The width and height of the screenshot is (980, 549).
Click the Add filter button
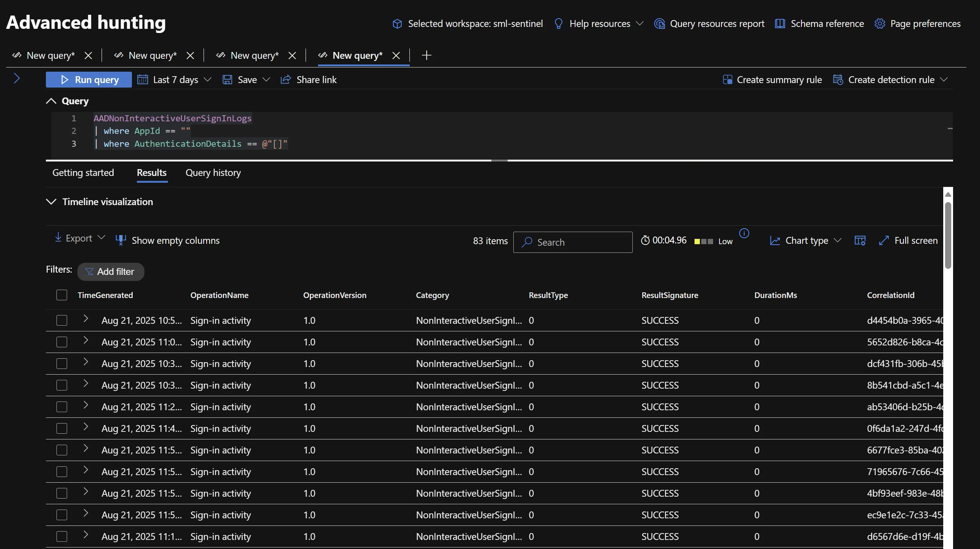111,271
